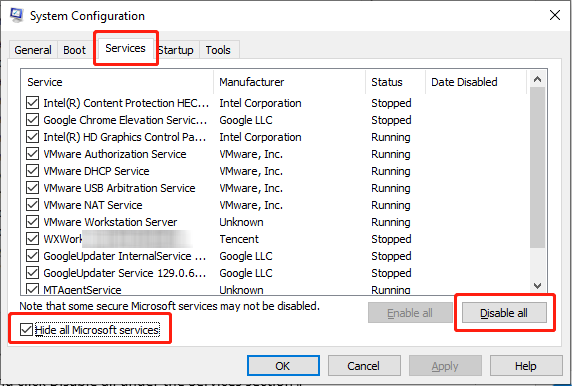The height and width of the screenshot is (386, 572).
Task: Open the Boot tab
Action: point(74,50)
